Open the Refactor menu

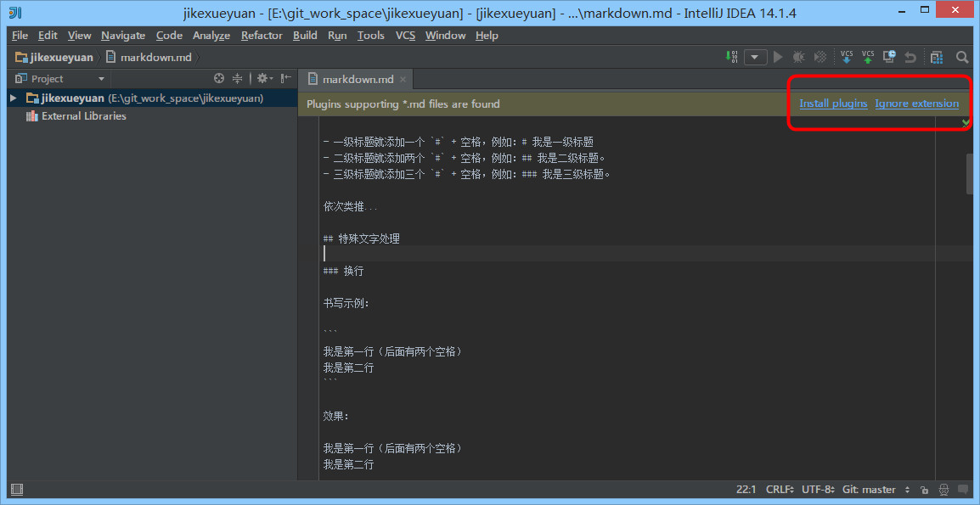coord(262,35)
